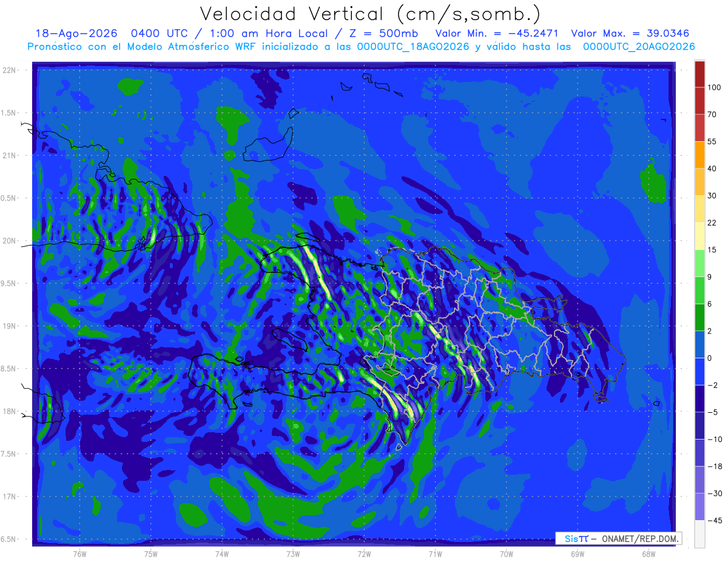Select the lavender swatch between -45 and -30
Screen dimensions: 728x562
[x=699, y=507]
